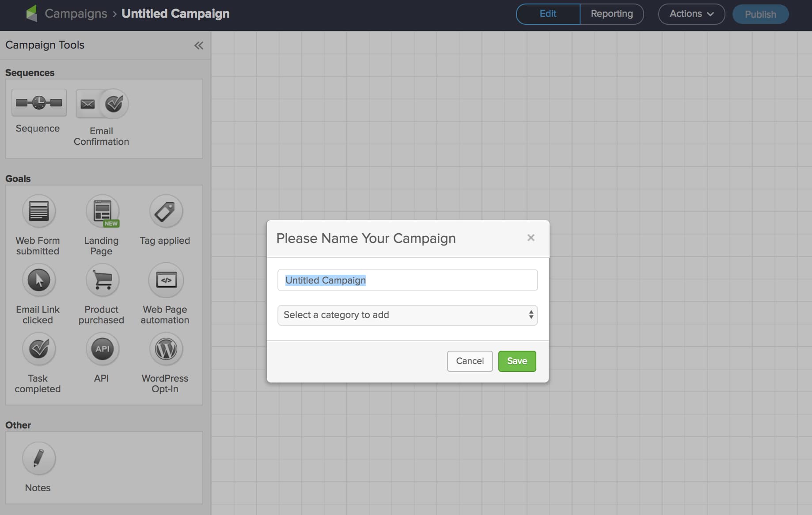This screenshot has width=812, height=515.
Task: Save the campaign name
Action: point(516,361)
